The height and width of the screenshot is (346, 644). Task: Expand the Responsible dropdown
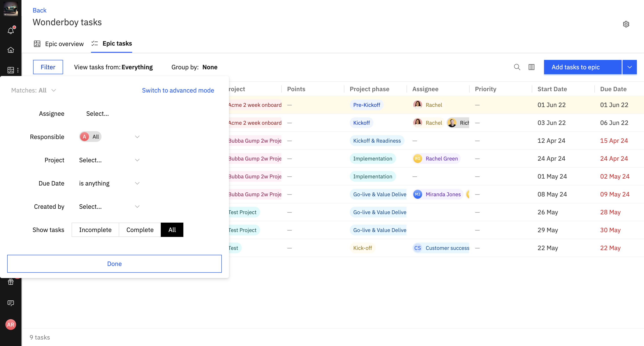[x=137, y=137]
